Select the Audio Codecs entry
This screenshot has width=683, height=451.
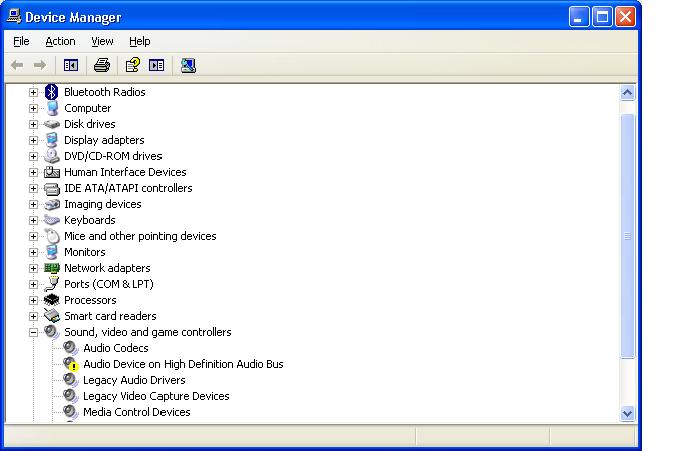point(116,348)
